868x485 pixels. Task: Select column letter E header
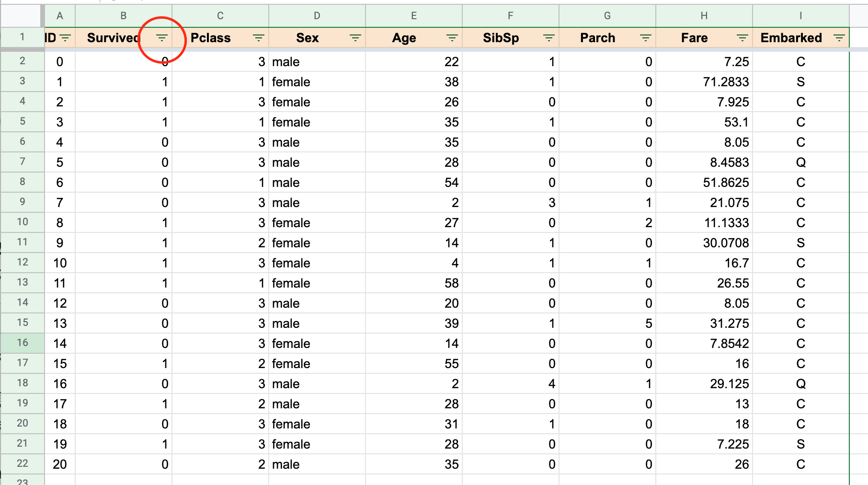[x=414, y=16]
